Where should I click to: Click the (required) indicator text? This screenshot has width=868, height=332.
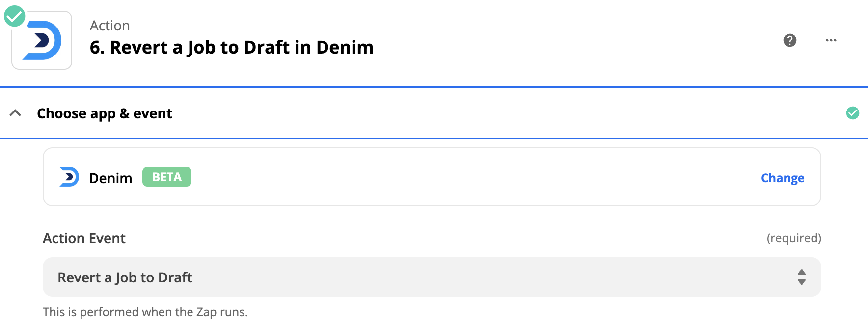(793, 238)
